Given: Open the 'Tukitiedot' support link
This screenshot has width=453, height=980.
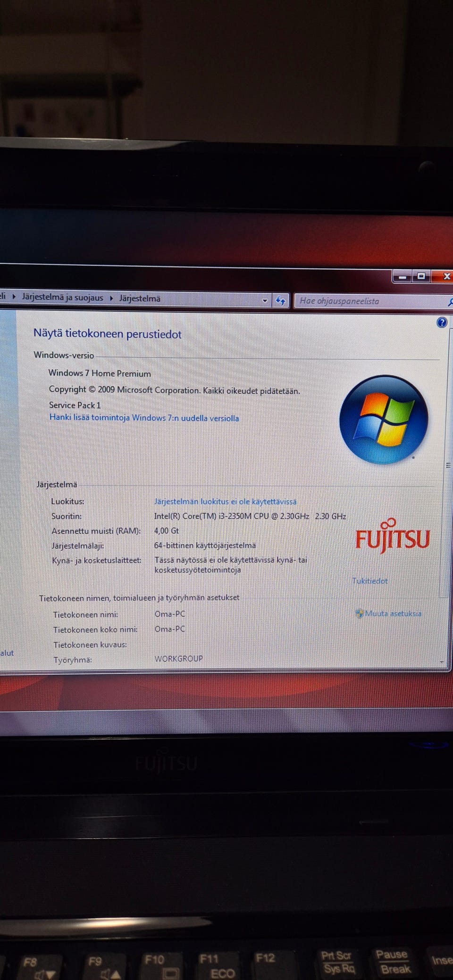Looking at the screenshot, I should click(x=369, y=581).
